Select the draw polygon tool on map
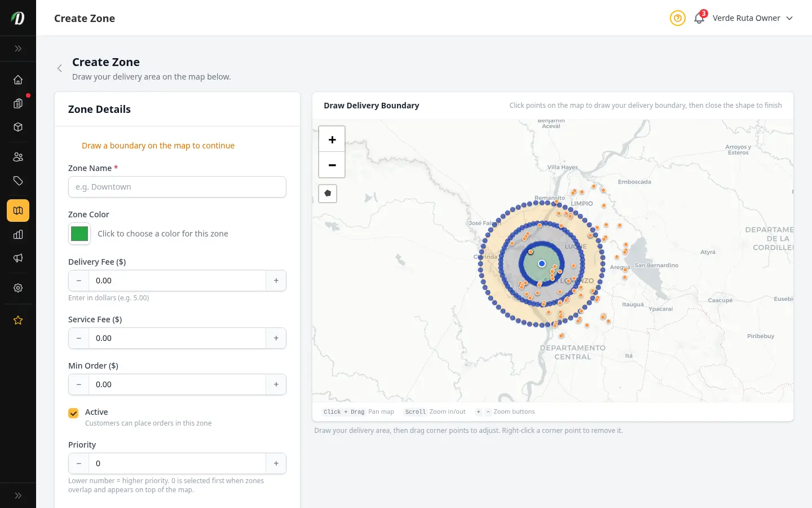Image resolution: width=812 pixels, height=508 pixels. [x=328, y=194]
